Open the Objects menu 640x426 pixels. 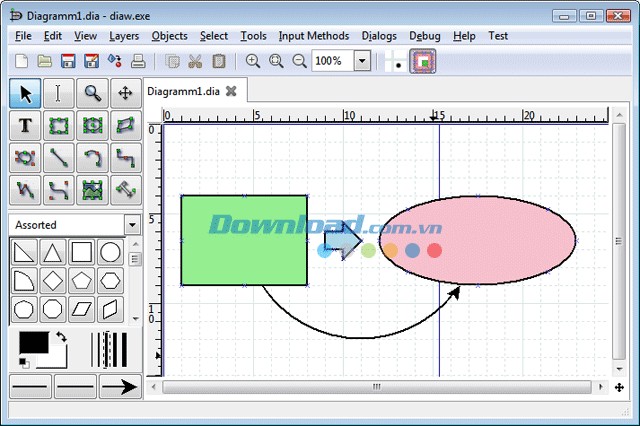tap(169, 36)
